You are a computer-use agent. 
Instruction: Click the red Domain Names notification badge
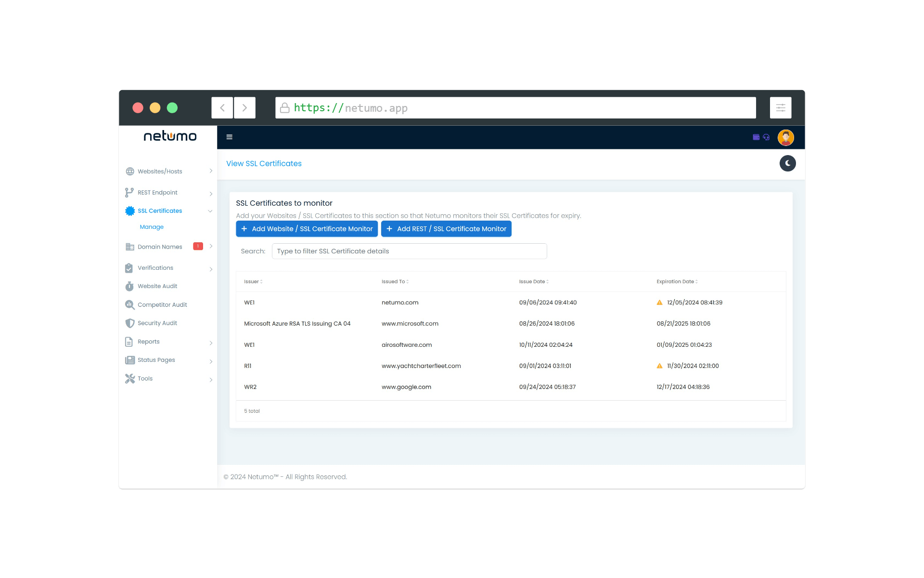[198, 246]
